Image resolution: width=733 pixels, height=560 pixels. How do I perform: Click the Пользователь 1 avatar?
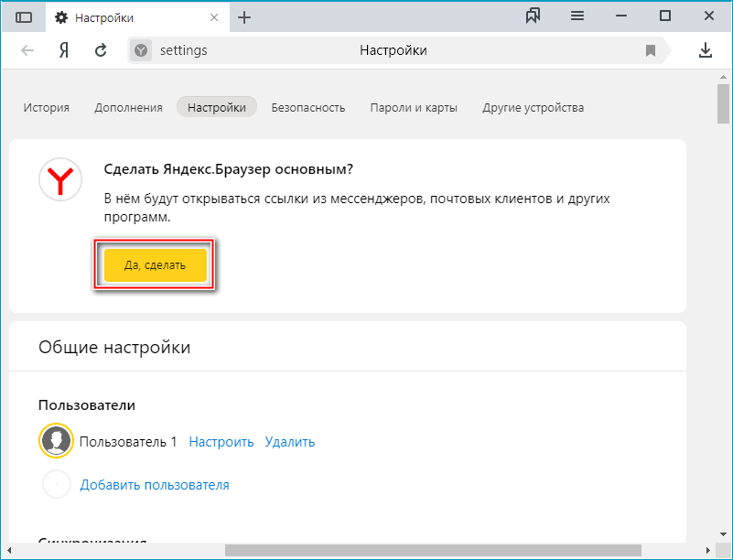click(x=56, y=440)
